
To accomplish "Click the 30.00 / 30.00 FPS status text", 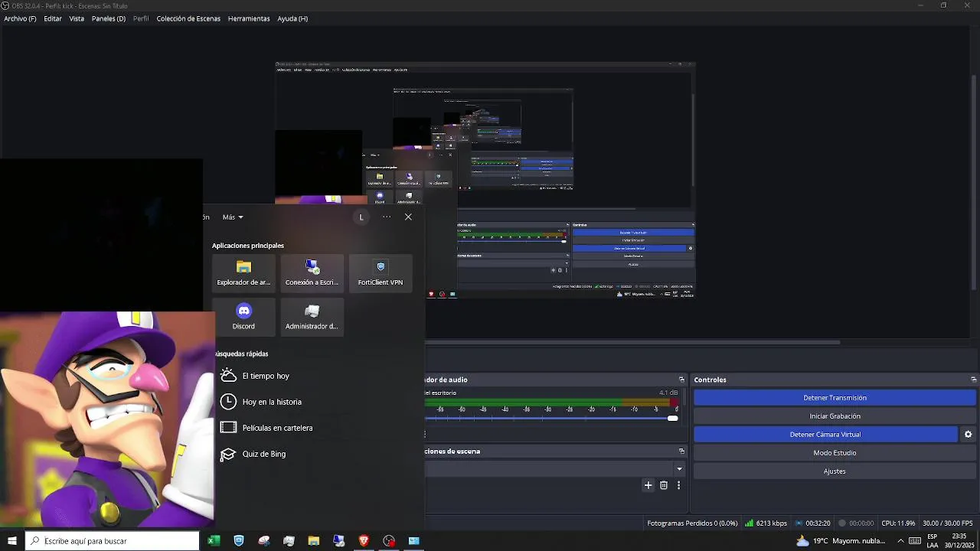I will click(x=948, y=523).
